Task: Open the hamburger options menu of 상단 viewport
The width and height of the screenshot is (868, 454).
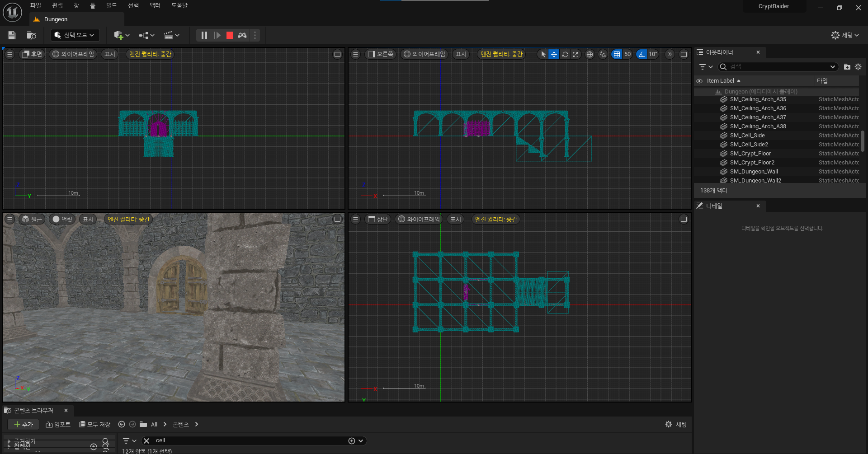Action: point(355,220)
